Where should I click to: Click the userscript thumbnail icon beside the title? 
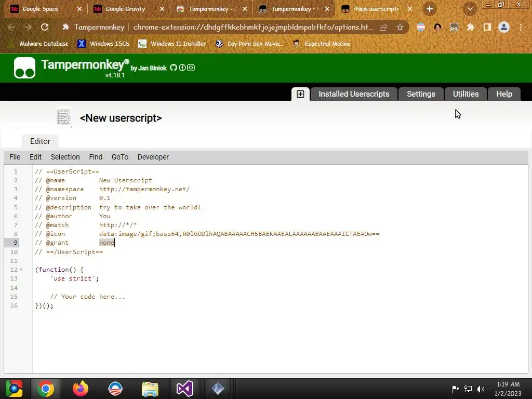tap(64, 117)
